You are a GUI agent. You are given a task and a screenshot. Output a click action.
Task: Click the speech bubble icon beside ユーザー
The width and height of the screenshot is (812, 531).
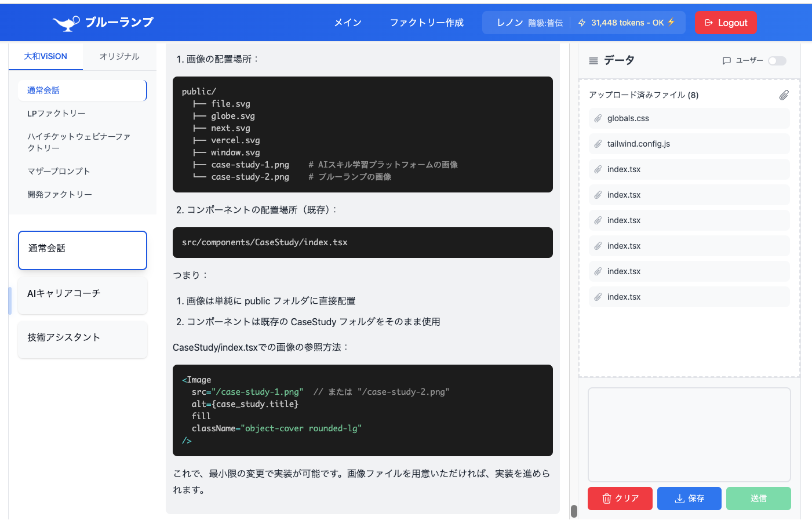point(726,61)
